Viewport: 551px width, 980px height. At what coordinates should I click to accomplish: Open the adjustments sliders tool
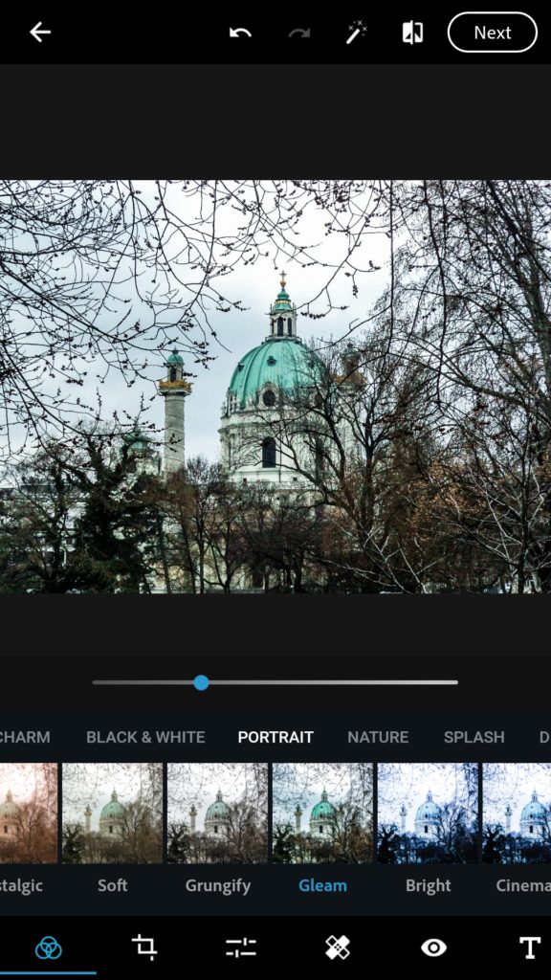pyautogui.click(x=240, y=947)
